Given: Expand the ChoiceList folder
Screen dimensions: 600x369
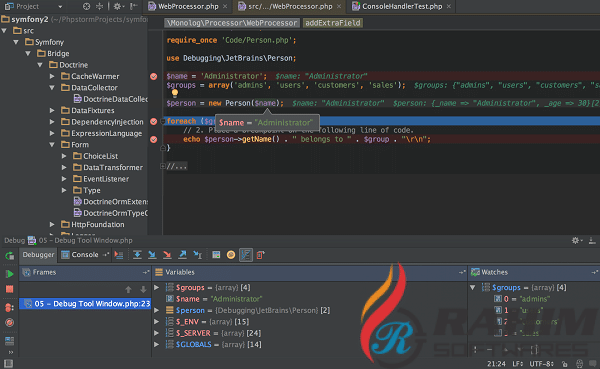Looking at the screenshot, I should click(x=64, y=156).
